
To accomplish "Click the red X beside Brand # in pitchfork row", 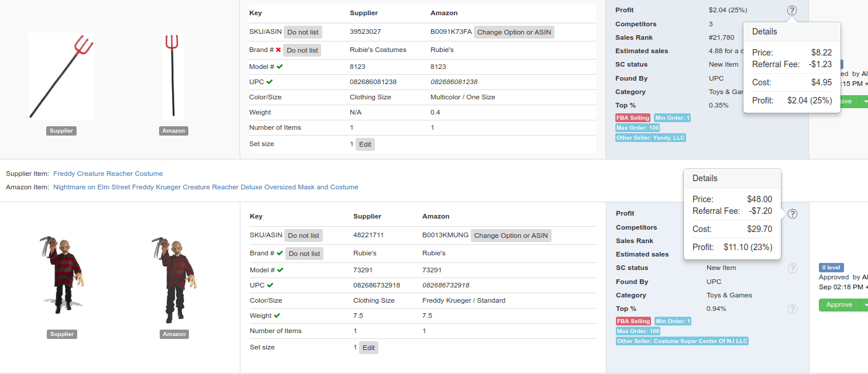I will 278,50.
